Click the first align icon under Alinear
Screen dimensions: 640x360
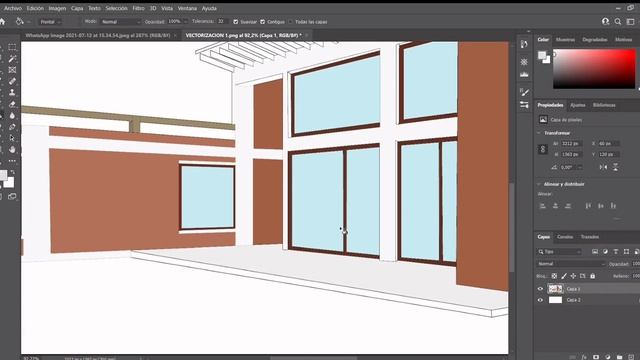(x=542, y=206)
